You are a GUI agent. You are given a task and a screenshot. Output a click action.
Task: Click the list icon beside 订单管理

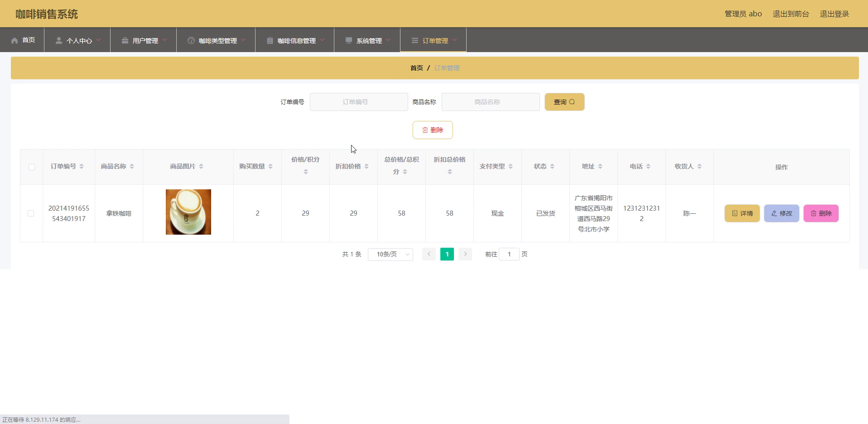[415, 40]
